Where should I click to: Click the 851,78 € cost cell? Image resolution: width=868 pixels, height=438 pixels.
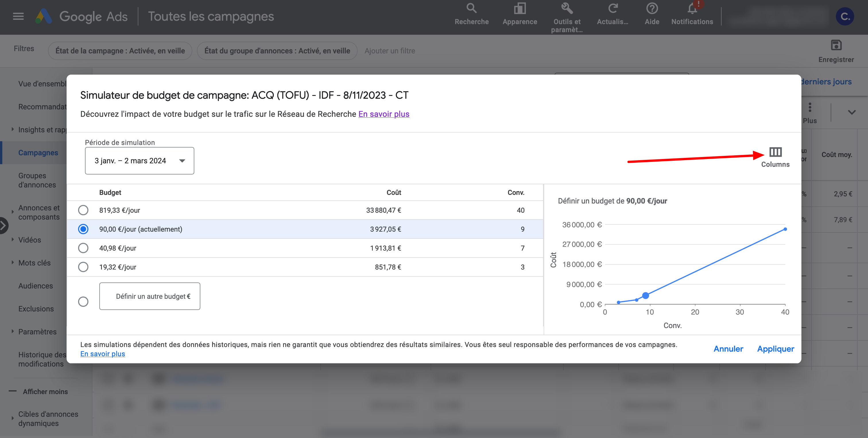(388, 267)
